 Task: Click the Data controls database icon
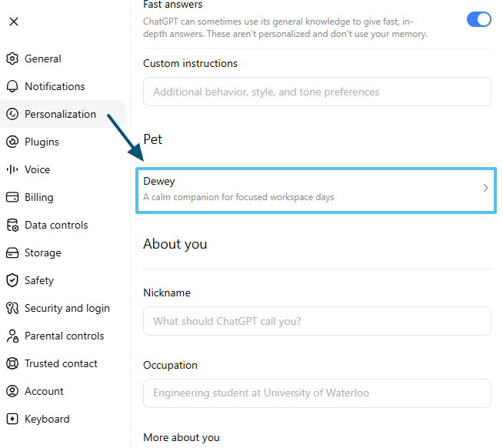tap(12, 225)
